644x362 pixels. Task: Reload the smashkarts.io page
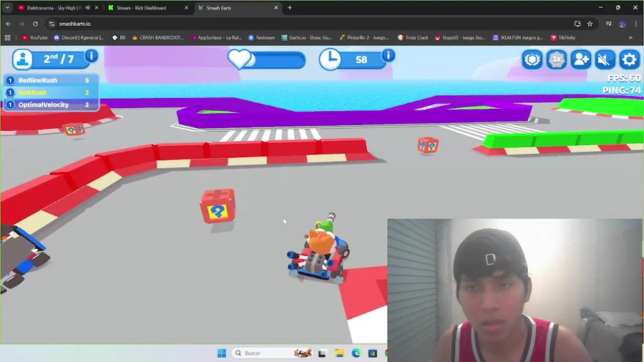coord(35,24)
